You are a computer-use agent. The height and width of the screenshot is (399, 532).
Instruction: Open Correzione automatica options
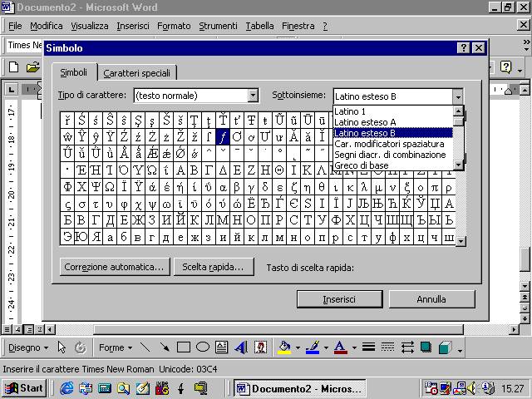[115, 267]
